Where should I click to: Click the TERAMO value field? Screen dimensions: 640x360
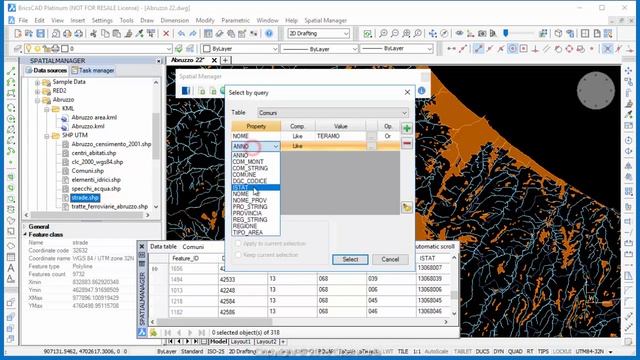[340, 136]
